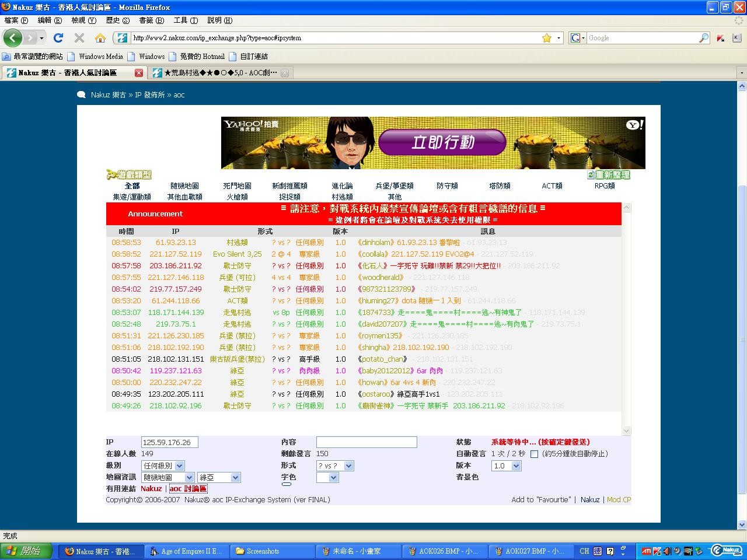Screen dimensions: 747x560
Task: Reload the page with the refresh icon
Action: click(58, 38)
